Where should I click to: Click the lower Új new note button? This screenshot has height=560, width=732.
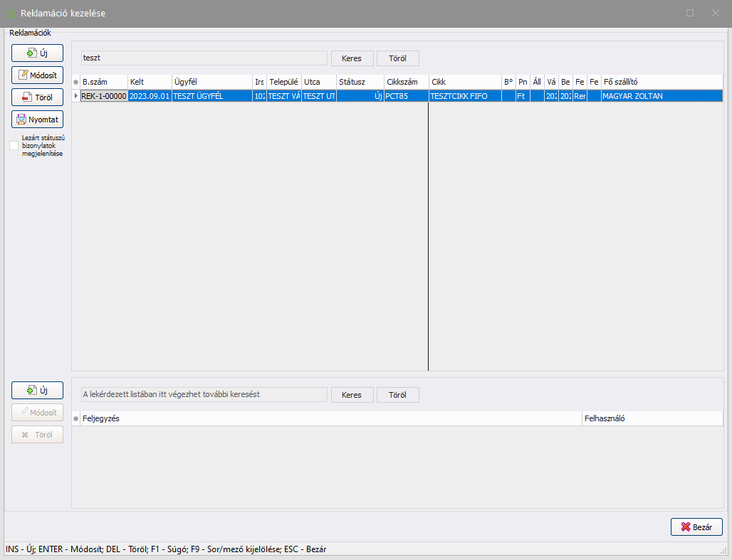37,390
